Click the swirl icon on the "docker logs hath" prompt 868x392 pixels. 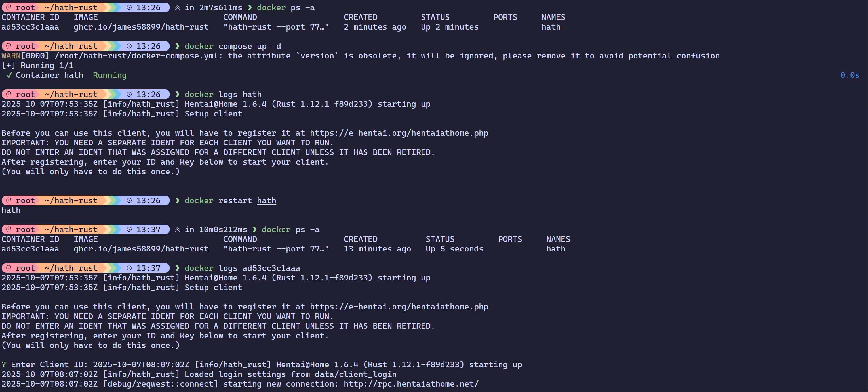[x=9, y=94]
